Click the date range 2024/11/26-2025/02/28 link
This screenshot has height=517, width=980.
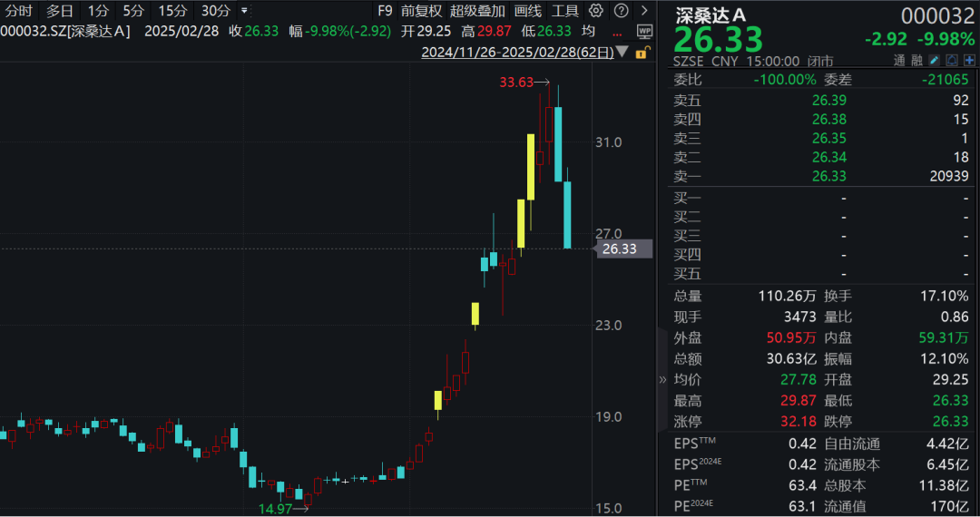point(517,52)
